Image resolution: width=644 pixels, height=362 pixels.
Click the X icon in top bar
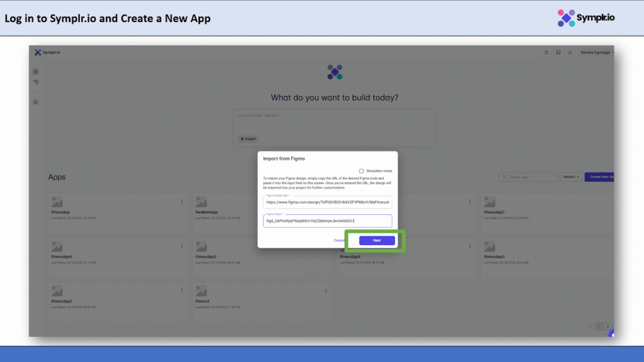[547, 52]
